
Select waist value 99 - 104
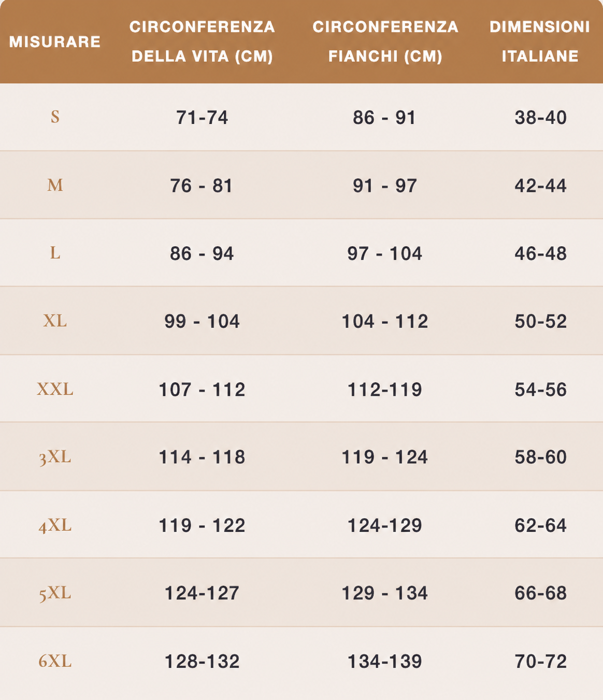[x=202, y=321]
